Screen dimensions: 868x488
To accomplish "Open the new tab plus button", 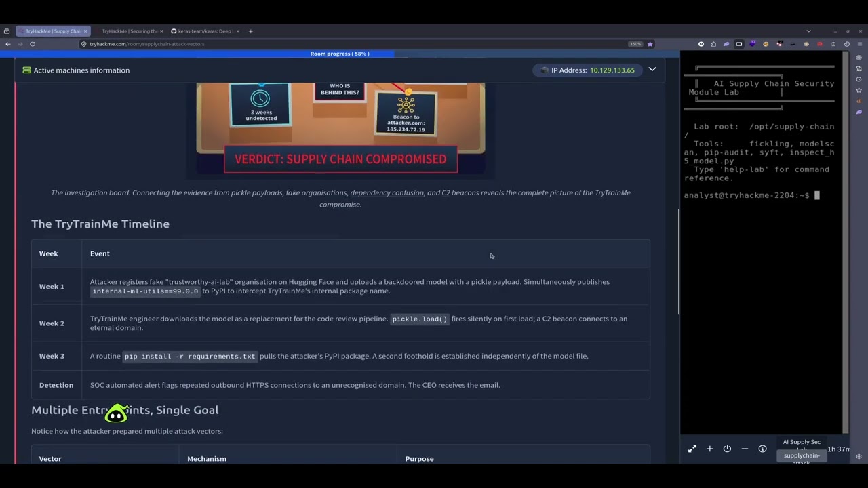I will pyautogui.click(x=250, y=31).
